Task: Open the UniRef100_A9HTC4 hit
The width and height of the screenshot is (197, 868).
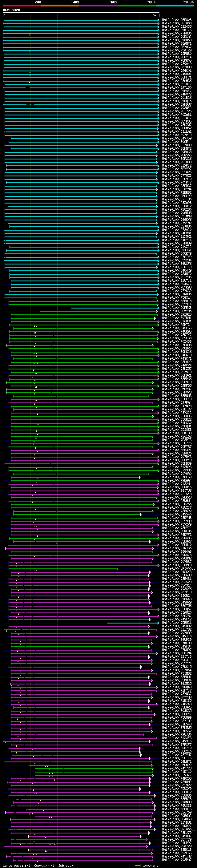Action: (176, 325)
